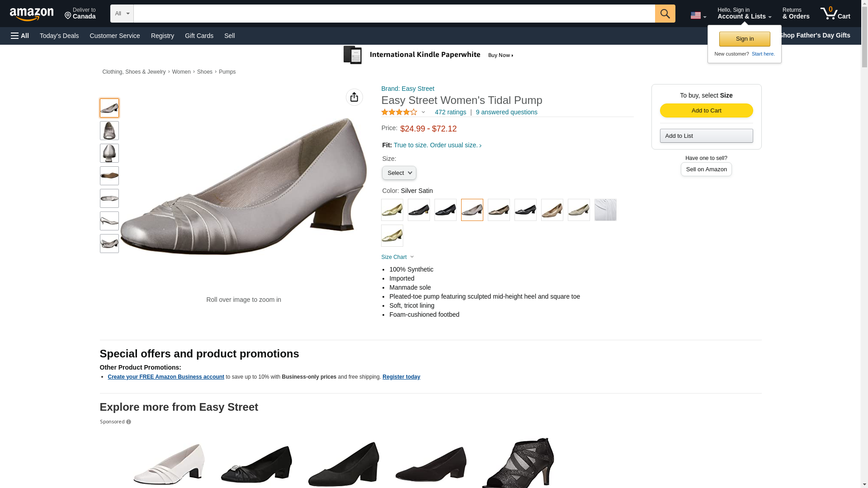Open the All hamburger menu
The image size is (868, 488).
(20, 36)
